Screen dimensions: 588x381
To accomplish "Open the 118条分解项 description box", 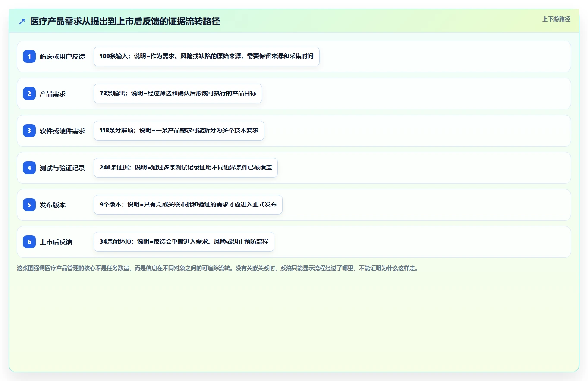I will pyautogui.click(x=179, y=131).
